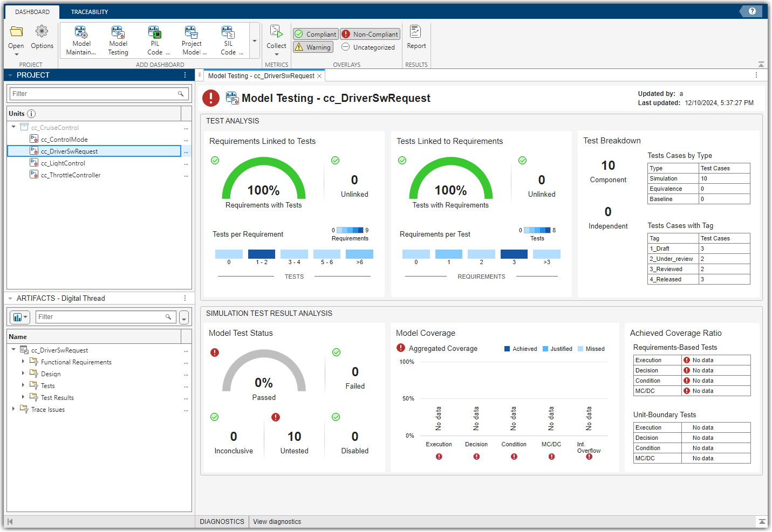Generate a Report from the toolstrip
The height and width of the screenshot is (532, 772).
click(x=416, y=32)
